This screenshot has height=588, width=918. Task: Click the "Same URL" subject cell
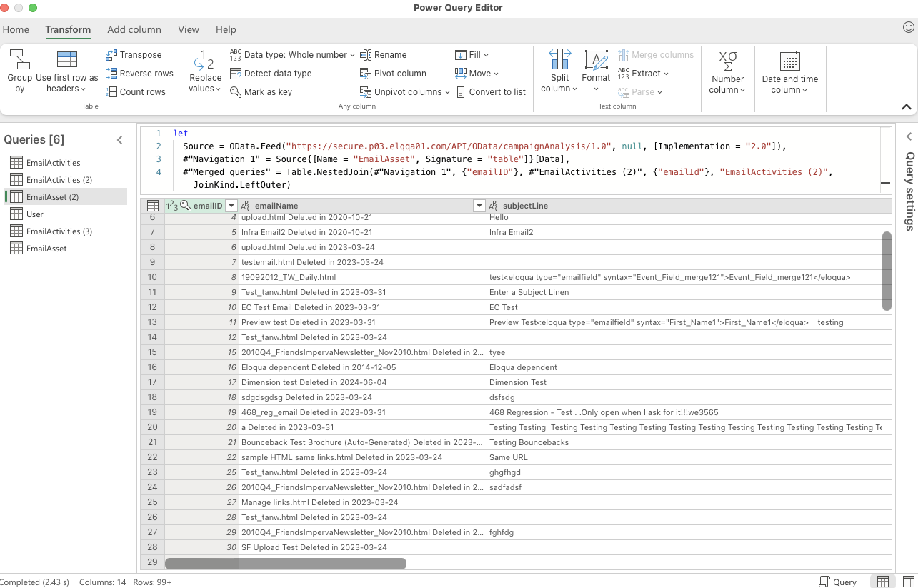tap(689, 457)
